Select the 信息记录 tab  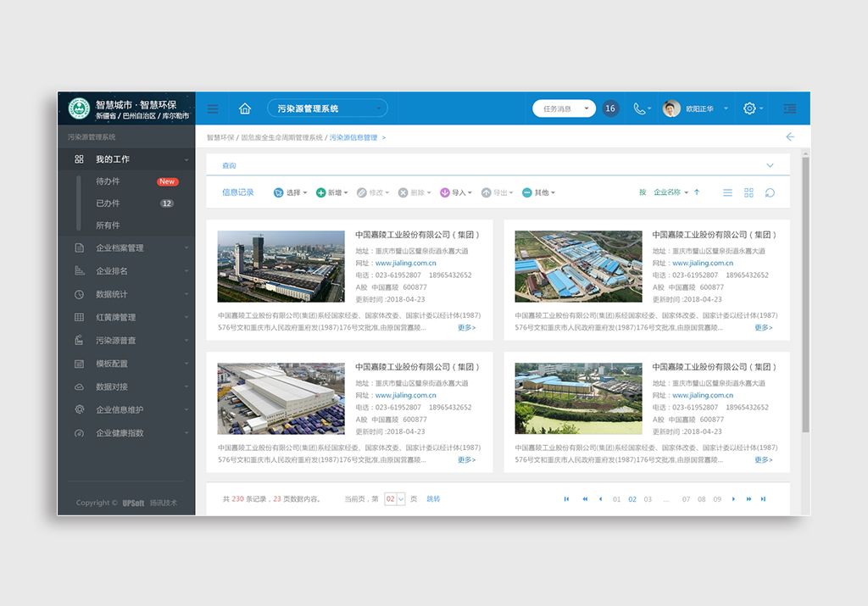pos(238,192)
